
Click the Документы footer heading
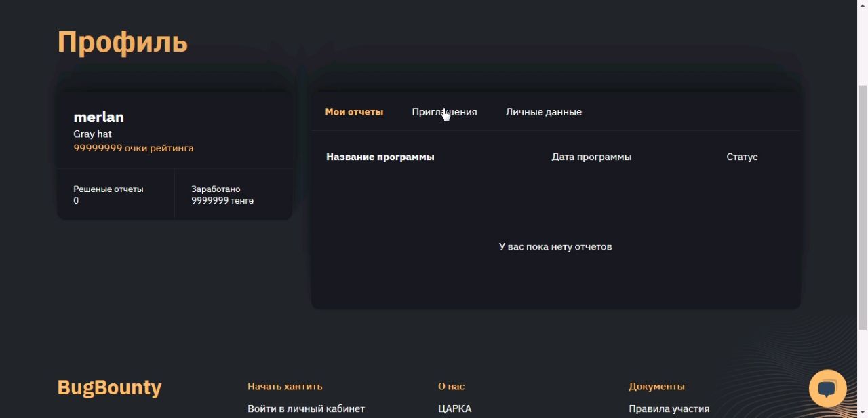click(x=656, y=386)
